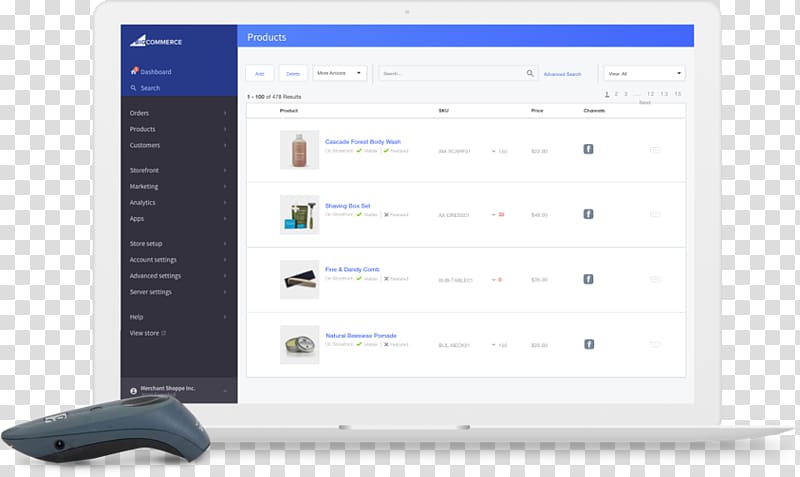Click the BigCommerce logo

pyautogui.click(x=156, y=41)
